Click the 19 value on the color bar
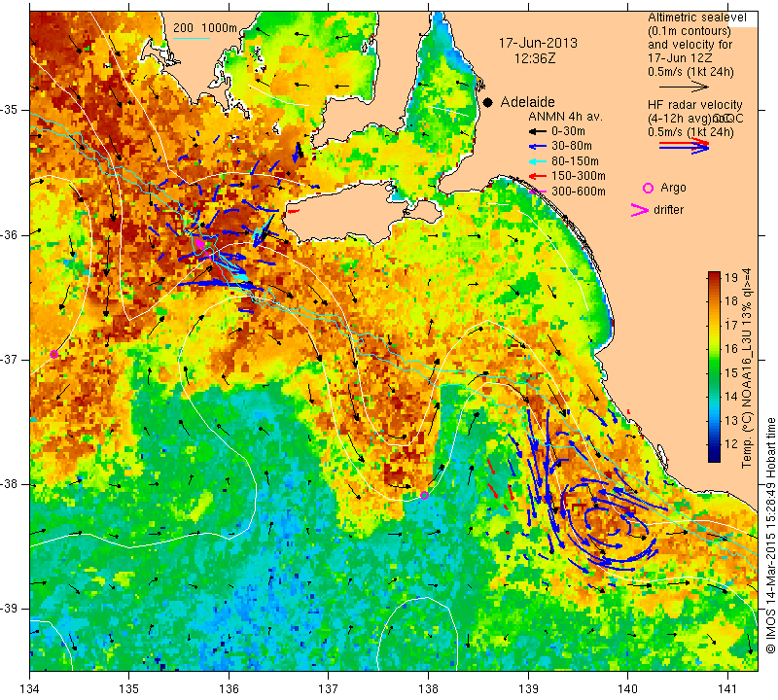This screenshot has width=778, height=700. (x=731, y=278)
